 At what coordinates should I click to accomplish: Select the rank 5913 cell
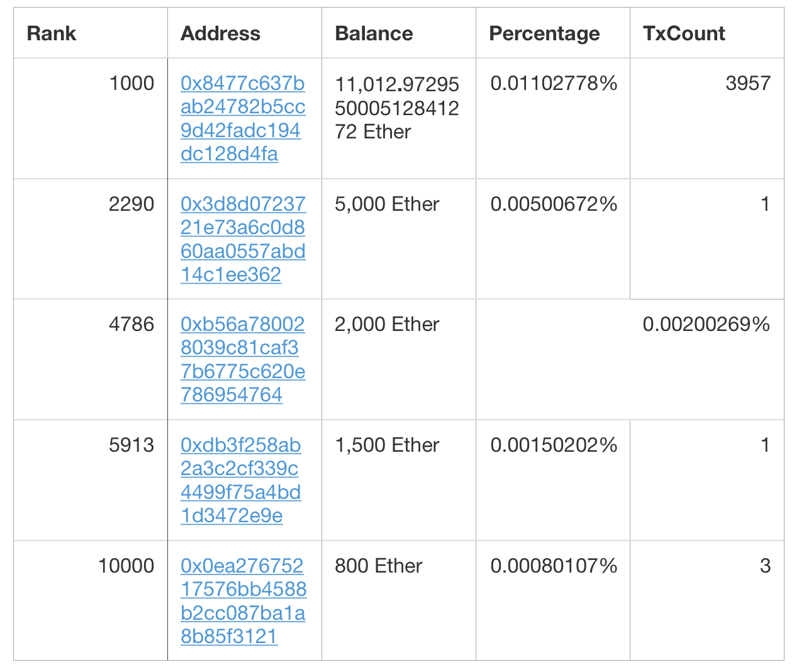(x=91, y=480)
